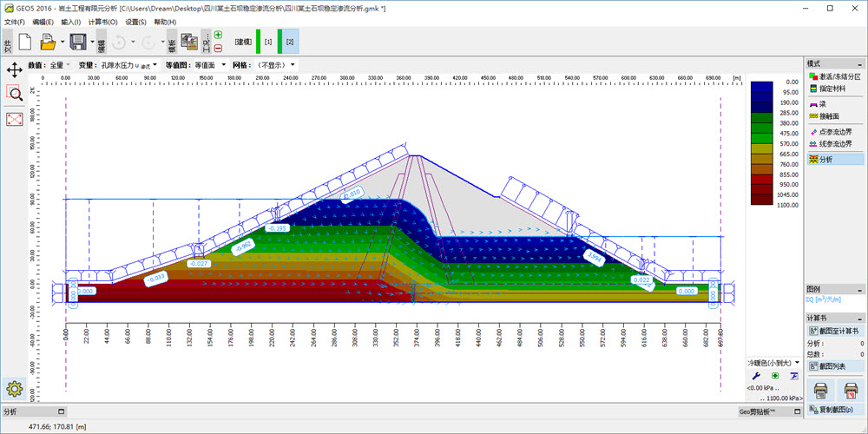Click the dark red 1045.00 legend swatch

[x=762, y=200]
